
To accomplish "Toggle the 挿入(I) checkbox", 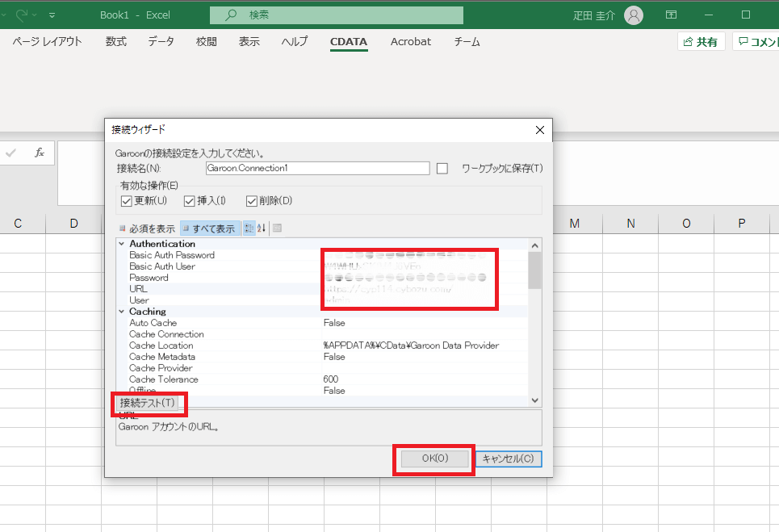I will click(x=190, y=201).
